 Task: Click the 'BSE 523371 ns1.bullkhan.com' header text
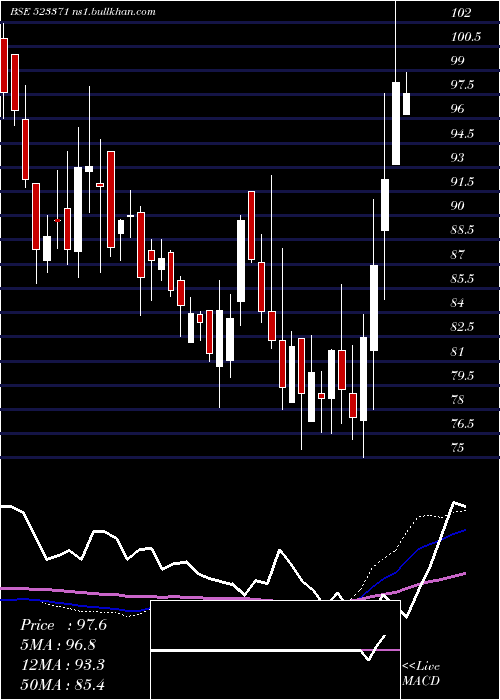(83, 12)
